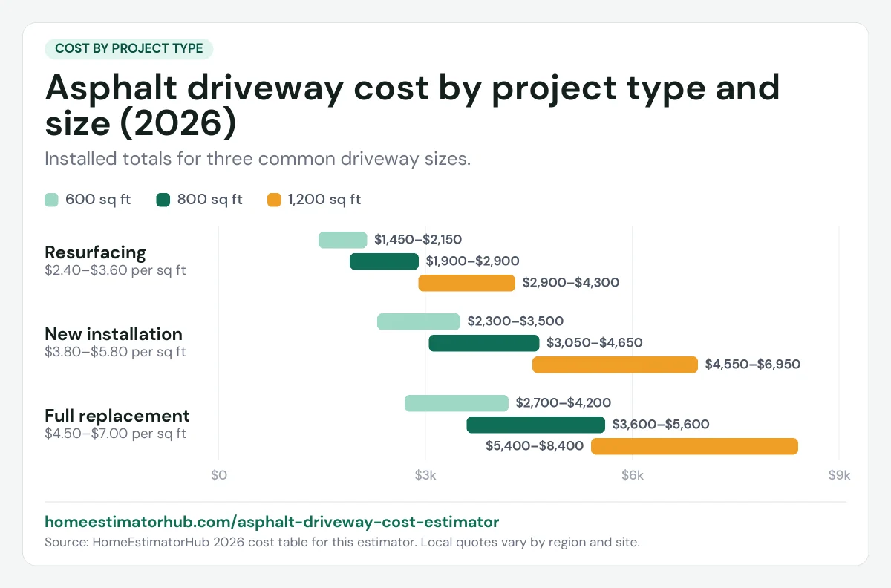This screenshot has width=891, height=588.
Task: Click the 600 sq ft legend label
Action: tap(98, 200)
